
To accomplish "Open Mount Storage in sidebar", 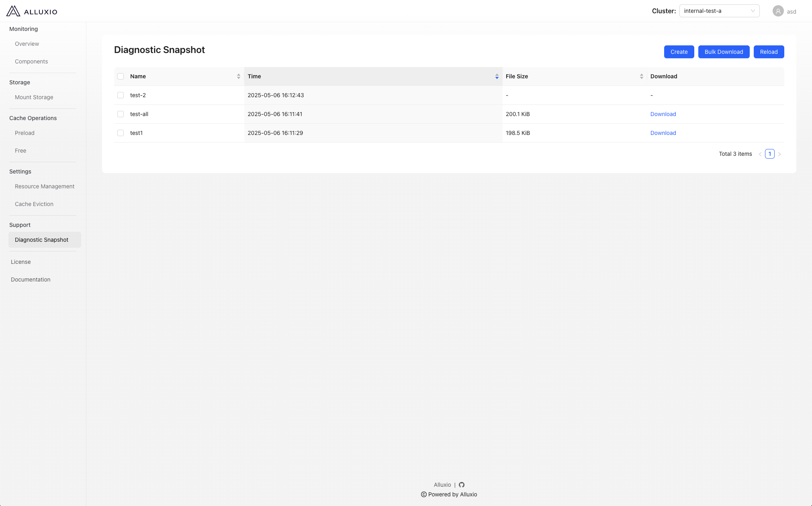I will pyautogui.click(x=34, y=97).
